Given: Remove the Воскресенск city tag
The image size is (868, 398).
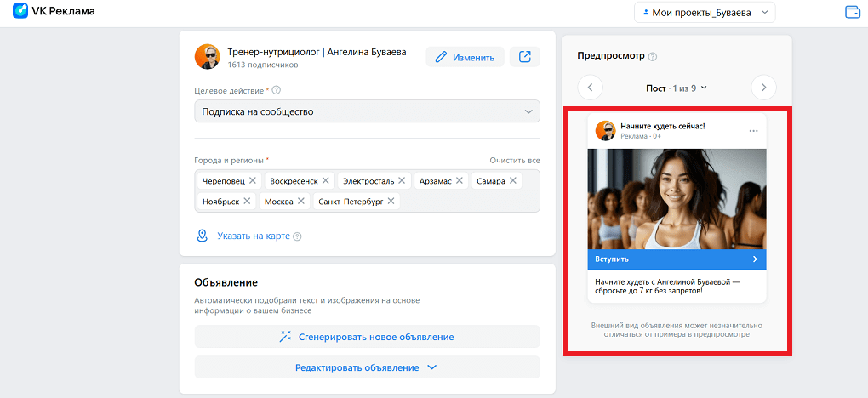Looking at the screenshot, I should 325,180.
